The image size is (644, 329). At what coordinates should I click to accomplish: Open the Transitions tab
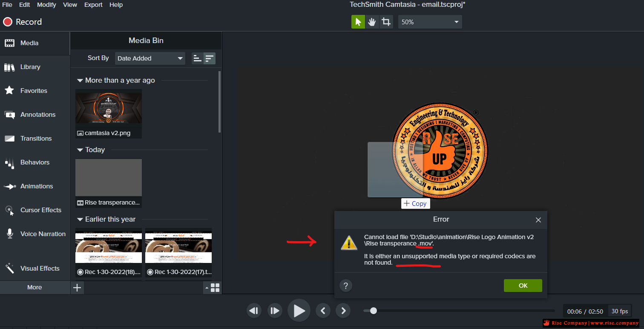35,139
